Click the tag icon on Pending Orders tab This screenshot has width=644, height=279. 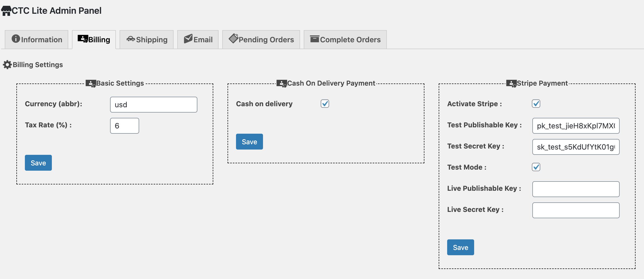pyautogui.click(x=233, y=39)
